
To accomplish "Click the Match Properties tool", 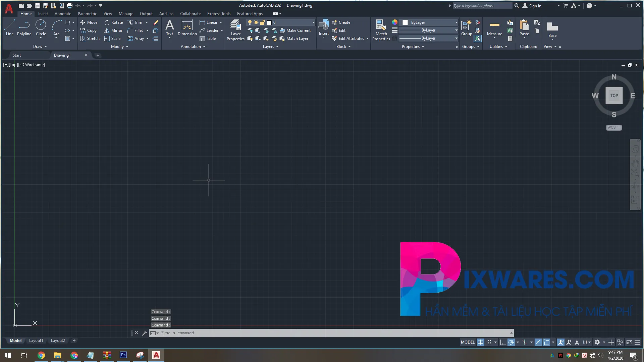I will pos(381,29).
